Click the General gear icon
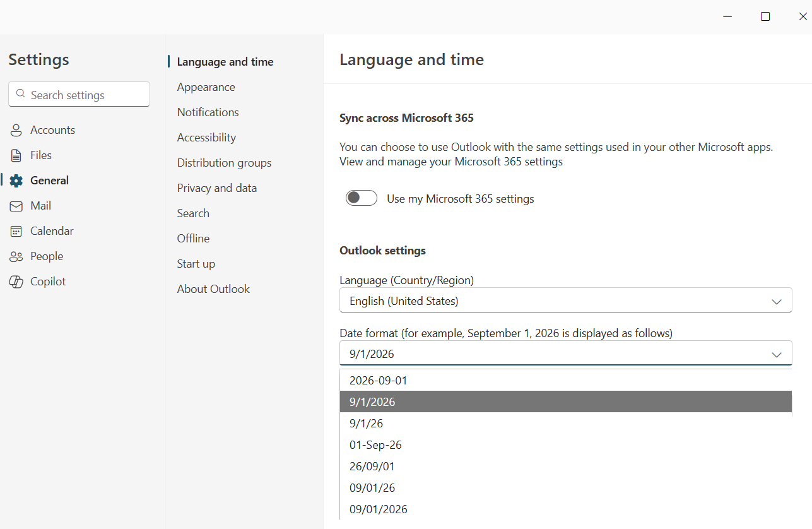The height and width of the screenshot is (529, 812). [16, 180]
